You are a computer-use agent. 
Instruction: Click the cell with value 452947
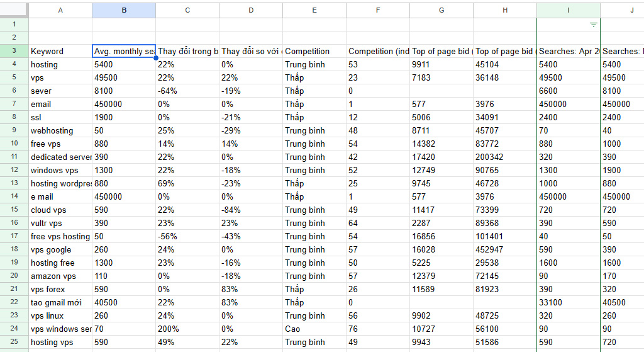tap(505, 249)
